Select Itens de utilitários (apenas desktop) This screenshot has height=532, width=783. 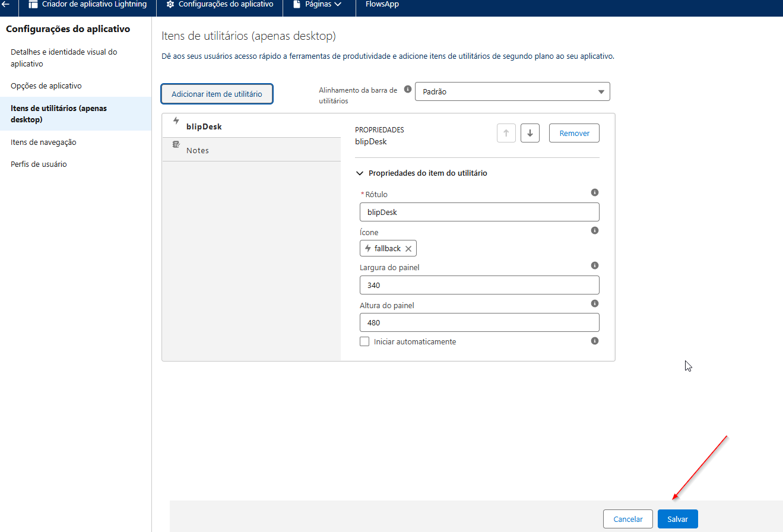point(75,114)
